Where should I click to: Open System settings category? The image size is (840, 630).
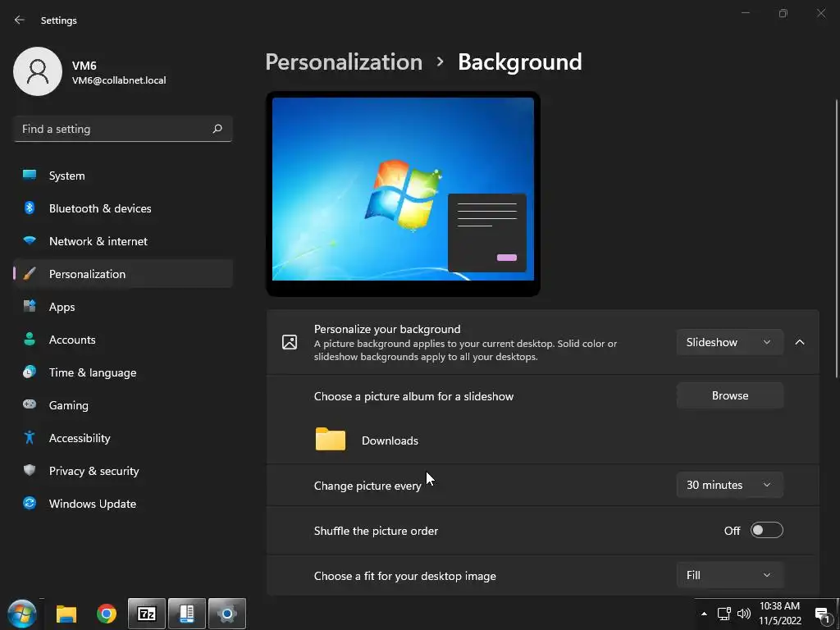coord(123,176)
